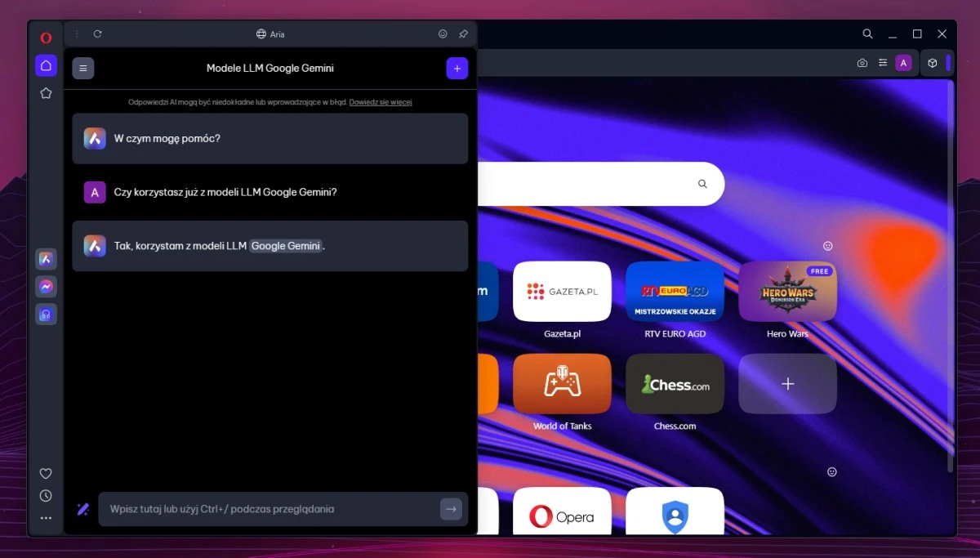Click the "Dowiedz się więcej" link
This screenshot has height=558, width=980.
click(x=381, y=102)
